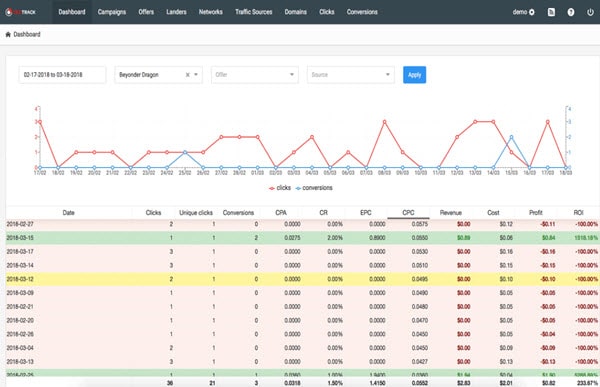Click the total ROI 233.67% cell
This screenshot has width=600, height=387.
click(x=586, y=383)
